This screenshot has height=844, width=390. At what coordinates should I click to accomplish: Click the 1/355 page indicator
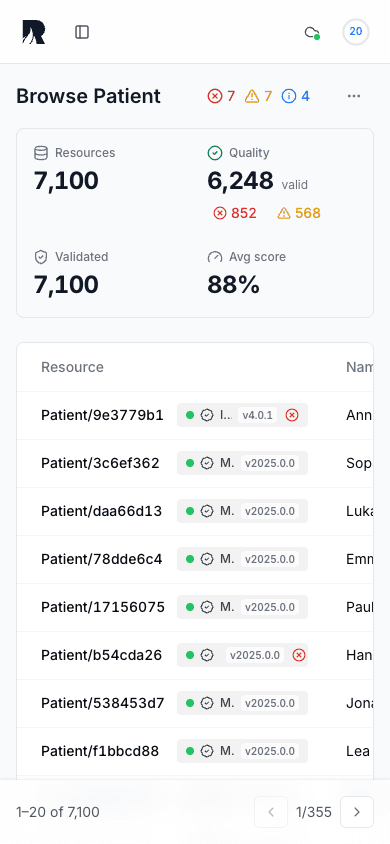314,812
